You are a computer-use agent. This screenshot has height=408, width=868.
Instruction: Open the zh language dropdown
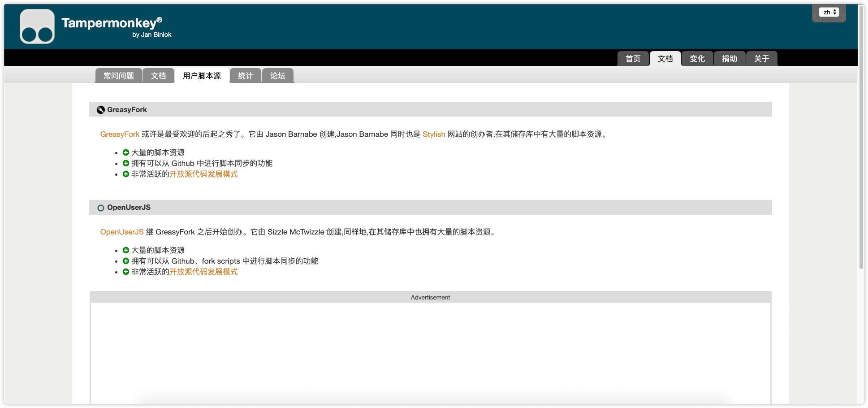(x=829, y=12)
